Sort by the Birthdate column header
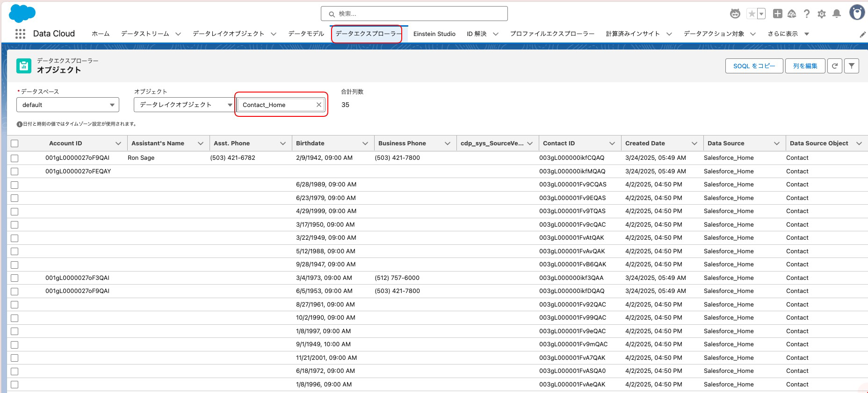 310,143
